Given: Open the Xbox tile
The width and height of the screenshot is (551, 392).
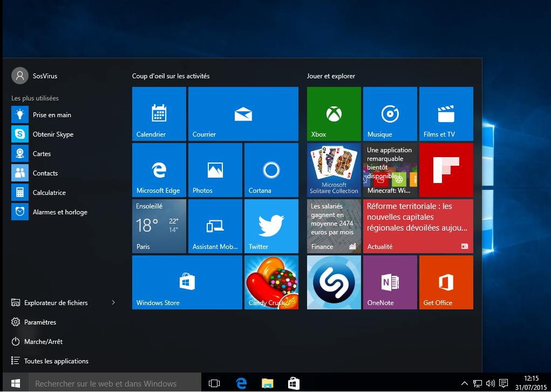Looking at the screenshot, I should coord(334,114).
